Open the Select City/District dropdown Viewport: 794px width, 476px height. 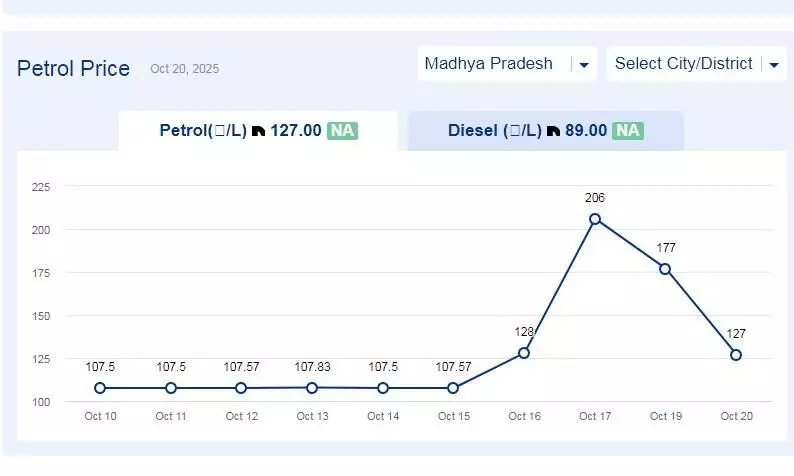click(684, 64)
